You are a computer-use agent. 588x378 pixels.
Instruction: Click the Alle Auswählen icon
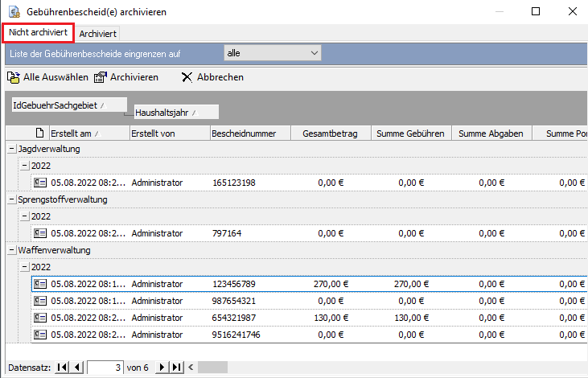[13, 77]
